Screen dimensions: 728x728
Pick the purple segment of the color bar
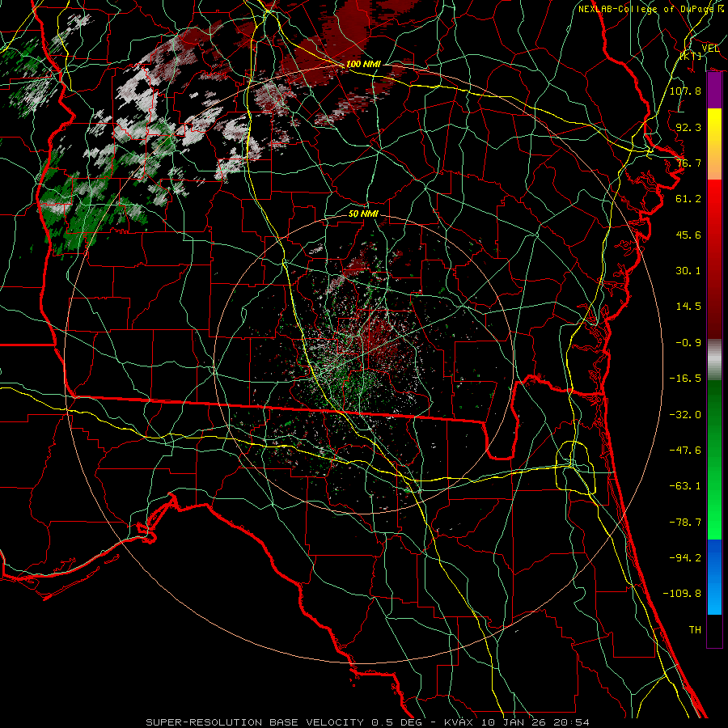[714, 91]
